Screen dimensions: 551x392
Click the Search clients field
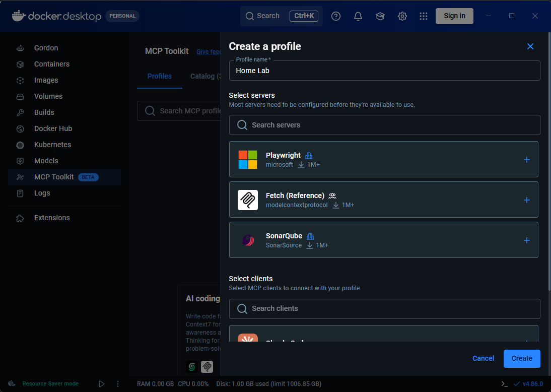384,309
